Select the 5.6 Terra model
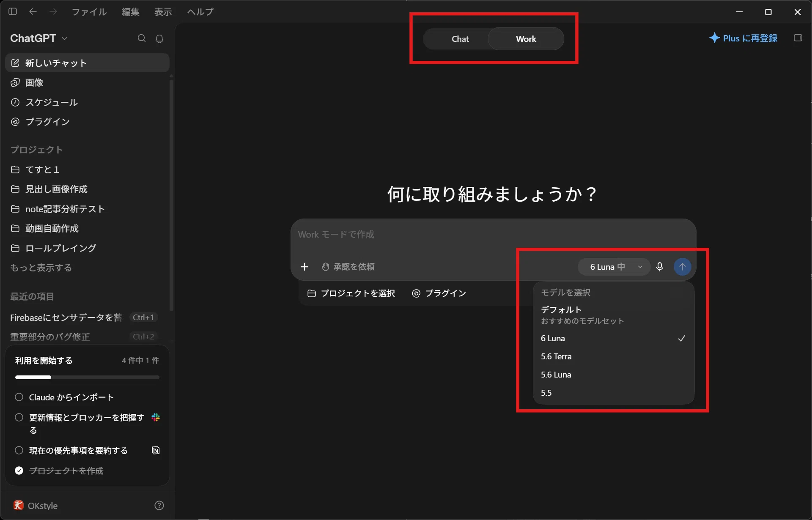812x520 pixels. pos(613,356)
